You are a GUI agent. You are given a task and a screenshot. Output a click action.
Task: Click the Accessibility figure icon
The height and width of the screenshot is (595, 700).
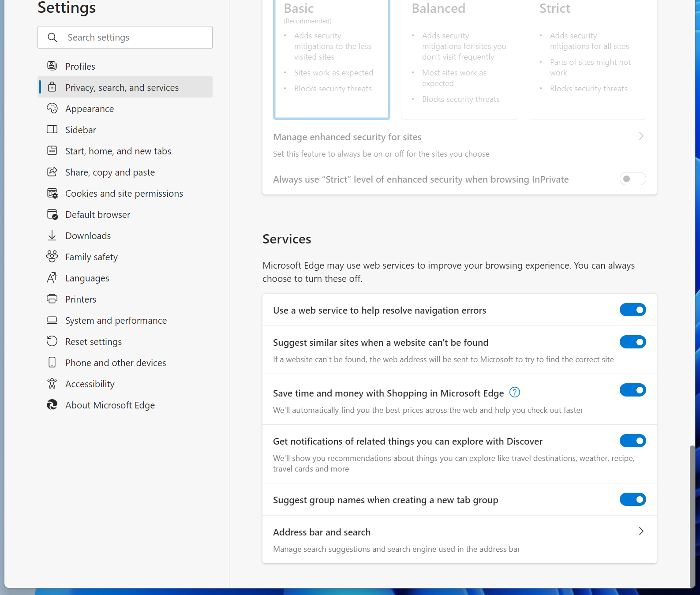52,384
